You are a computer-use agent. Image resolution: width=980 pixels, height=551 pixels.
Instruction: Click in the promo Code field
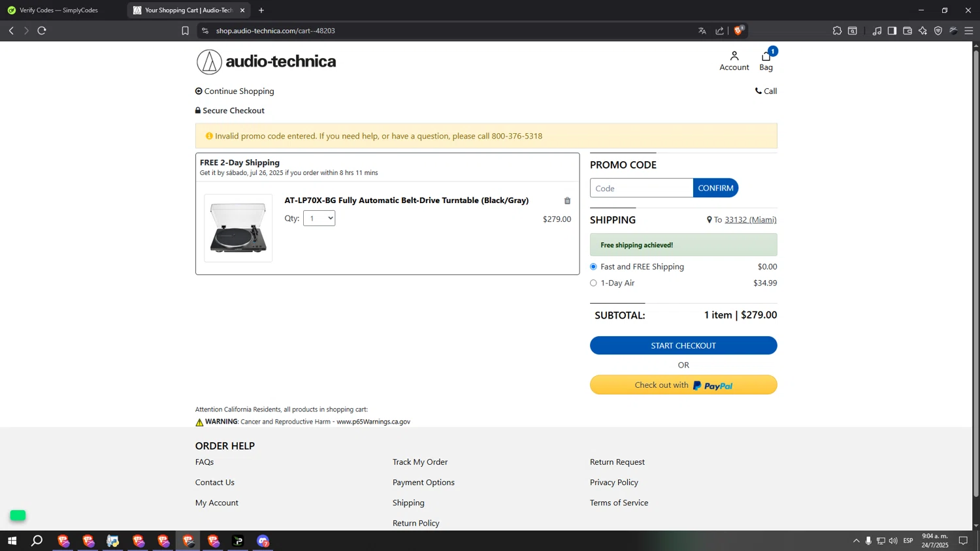point(642,188)
